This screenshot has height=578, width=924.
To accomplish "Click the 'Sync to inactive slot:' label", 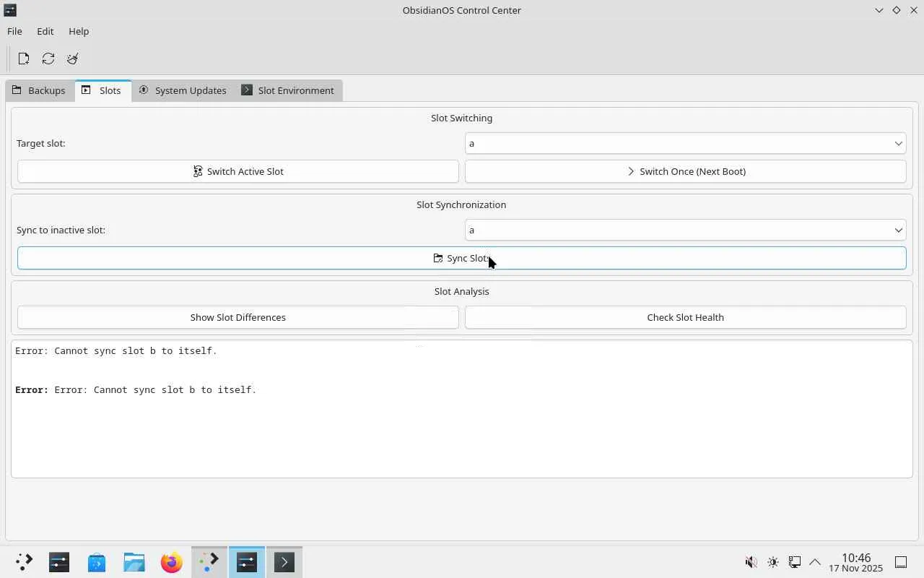I will [61, 230].
